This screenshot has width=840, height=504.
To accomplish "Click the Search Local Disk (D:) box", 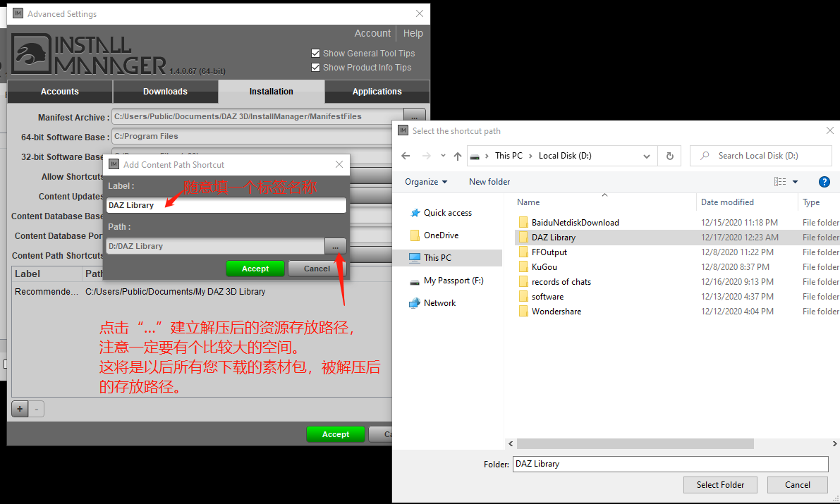I will (x=761, y=156).
